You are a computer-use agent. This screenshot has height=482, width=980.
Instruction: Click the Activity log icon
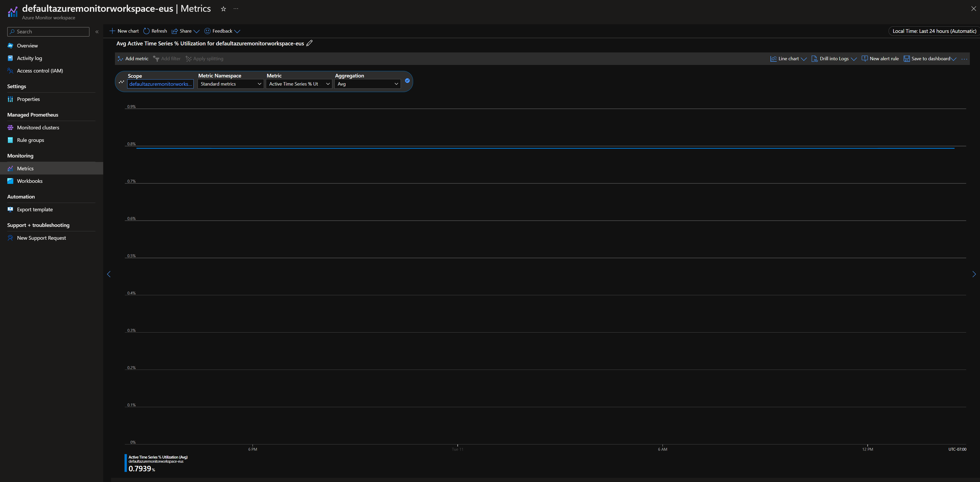10,58
